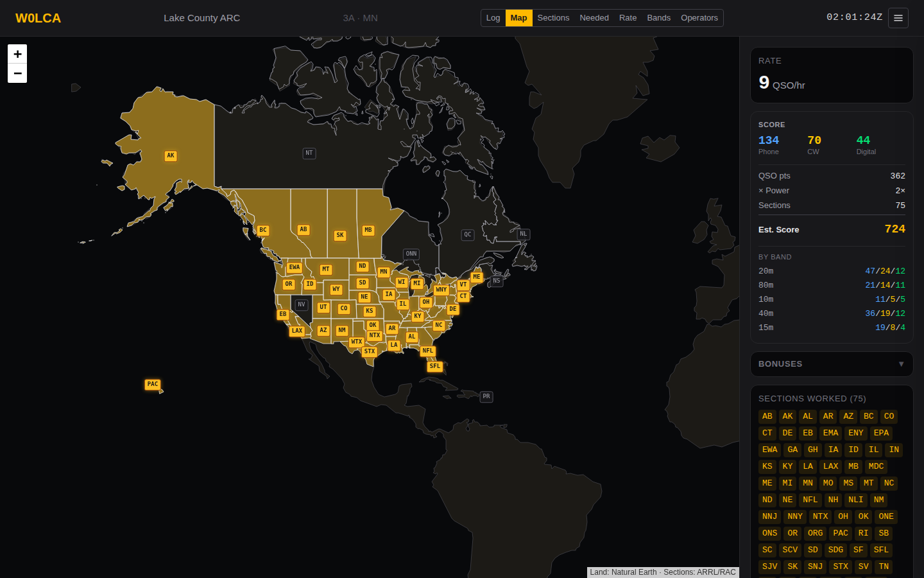Switch to the Log tab
Image resolution: width=924 pixels, height=578 pixels.
[493, 18]
